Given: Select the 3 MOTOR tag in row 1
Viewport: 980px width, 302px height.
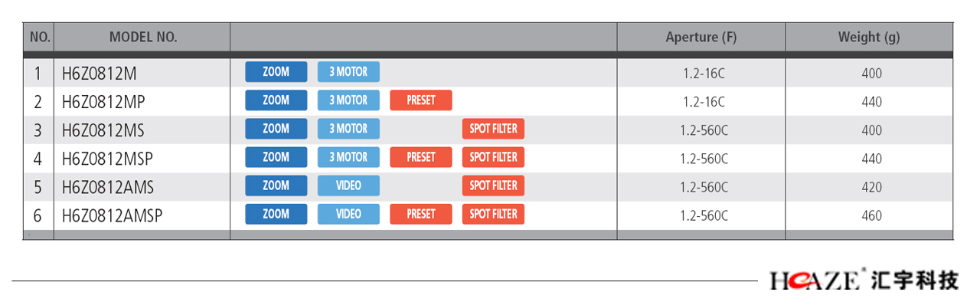Looking at the screenshot, I should click(x=348, y=72).
